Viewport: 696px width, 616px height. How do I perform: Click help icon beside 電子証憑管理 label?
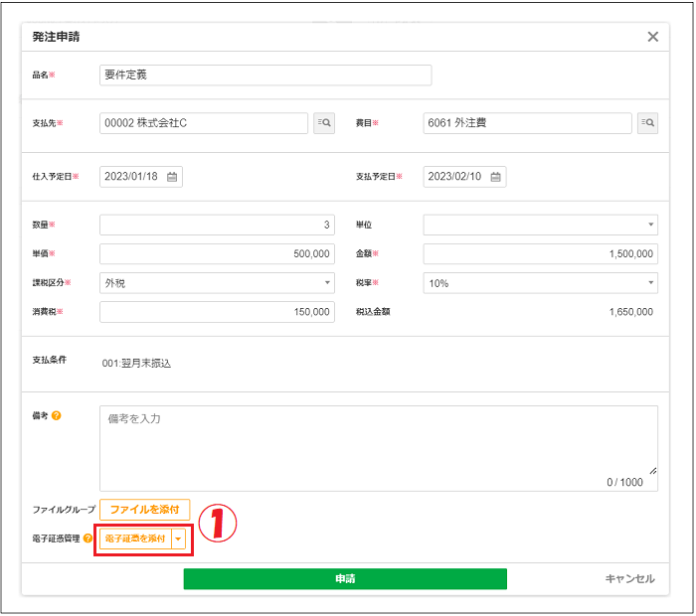(x=88, y=539)
